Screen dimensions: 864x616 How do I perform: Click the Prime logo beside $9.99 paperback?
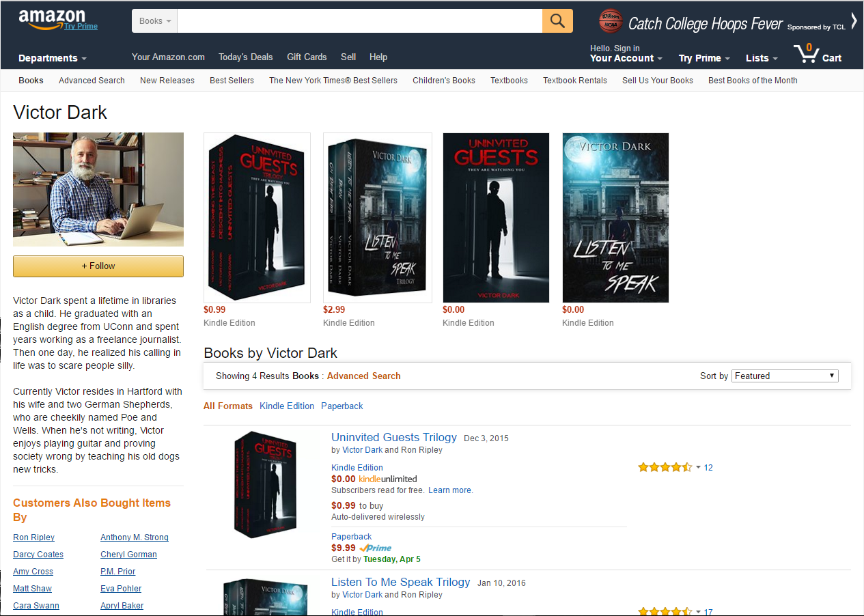click(x=376, y=548)
